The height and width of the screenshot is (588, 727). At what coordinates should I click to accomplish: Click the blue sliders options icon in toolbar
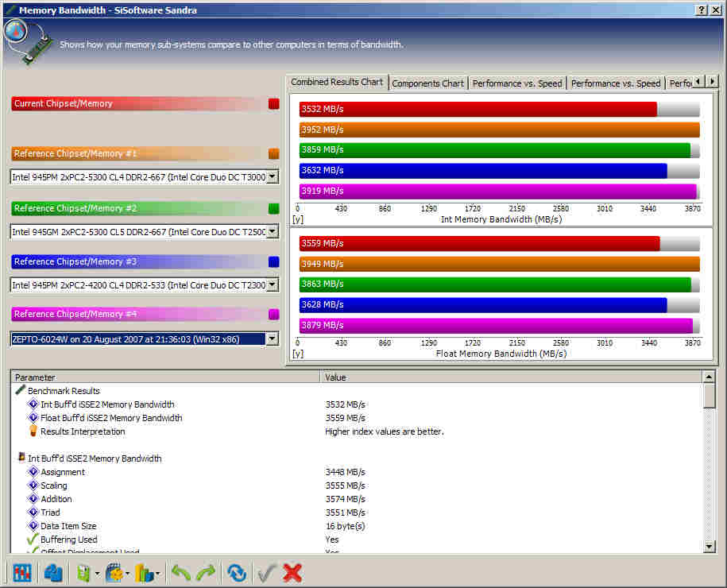click(x=21, y=572)
